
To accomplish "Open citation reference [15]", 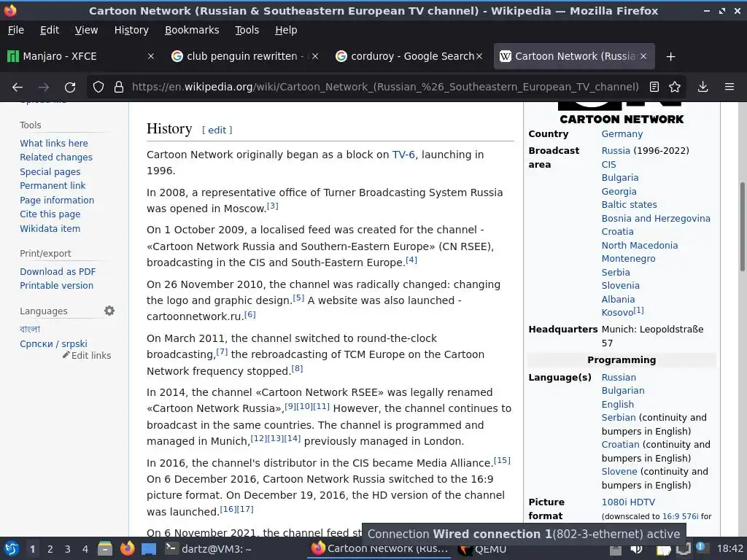I will 502,461.
